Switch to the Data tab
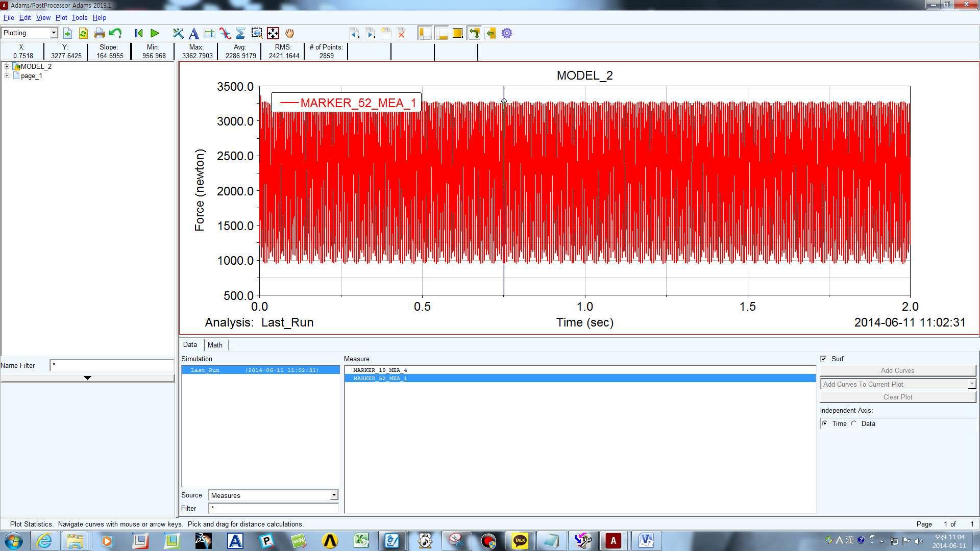The height and width of the screenshot is (551, 980). pyautogui.click(x=190, y=345)
